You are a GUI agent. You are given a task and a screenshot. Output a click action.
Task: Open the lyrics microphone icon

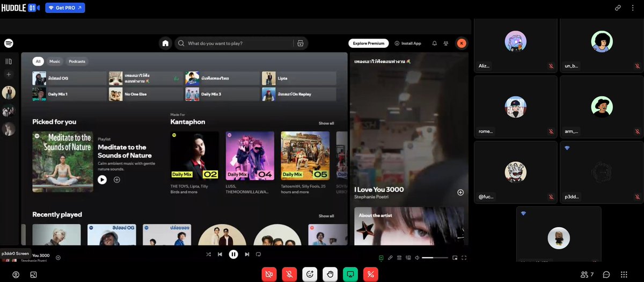point(391,258)
